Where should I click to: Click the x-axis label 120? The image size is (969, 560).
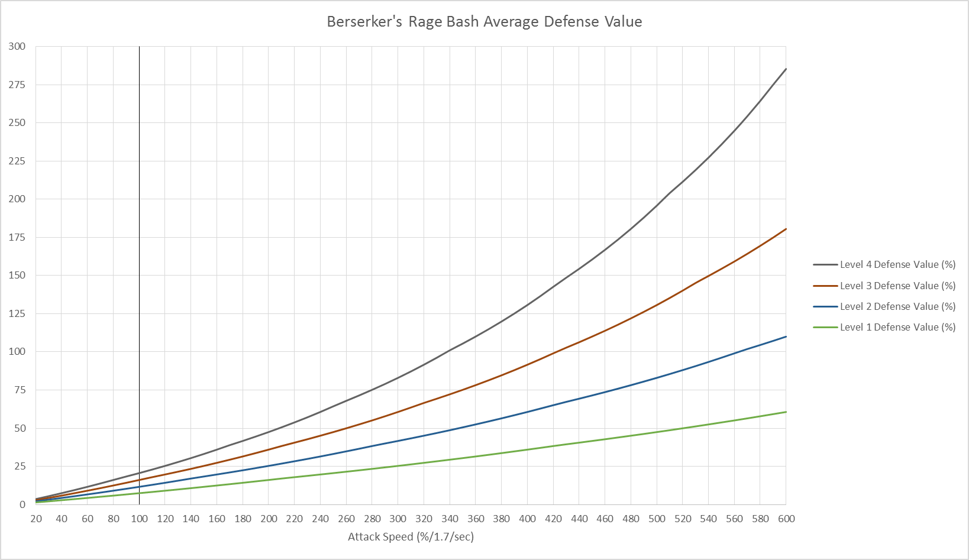pos(165,519)
